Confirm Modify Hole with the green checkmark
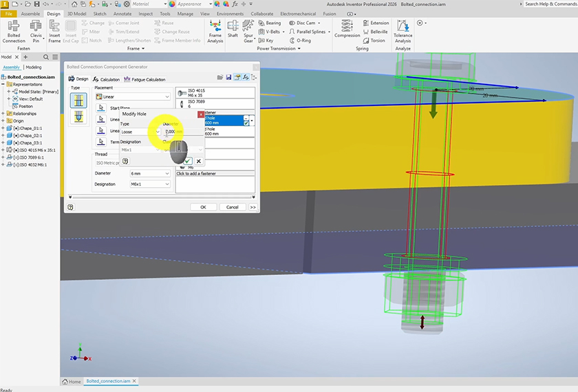 [188, 161]
